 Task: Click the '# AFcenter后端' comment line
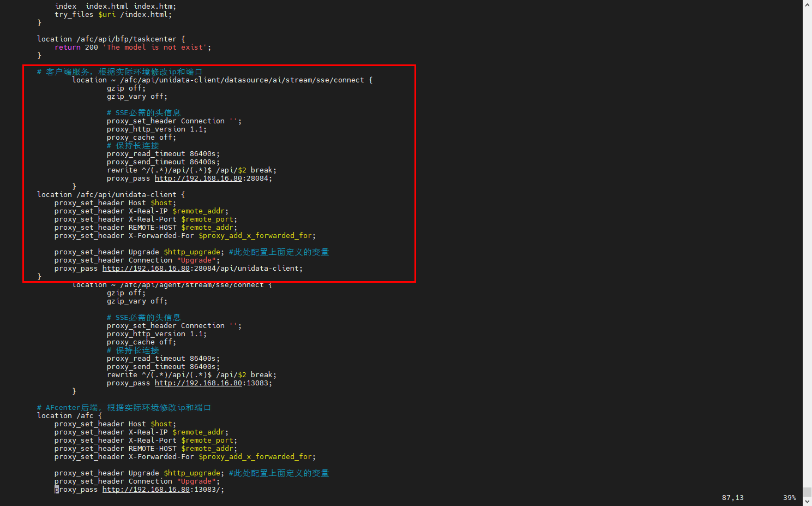(x=123, y=408)
